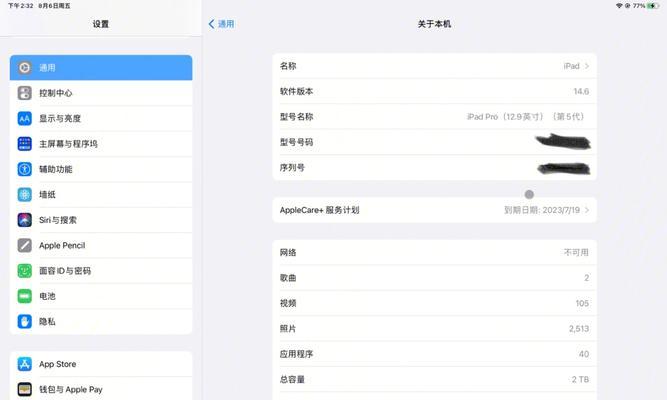Tap 不可用 network value
Image resolution: width=667 pixels, height=400 pixels.
(x=576, y=252)
